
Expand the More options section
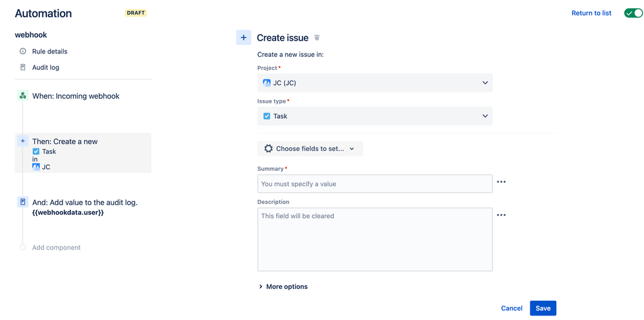point(283,286)
